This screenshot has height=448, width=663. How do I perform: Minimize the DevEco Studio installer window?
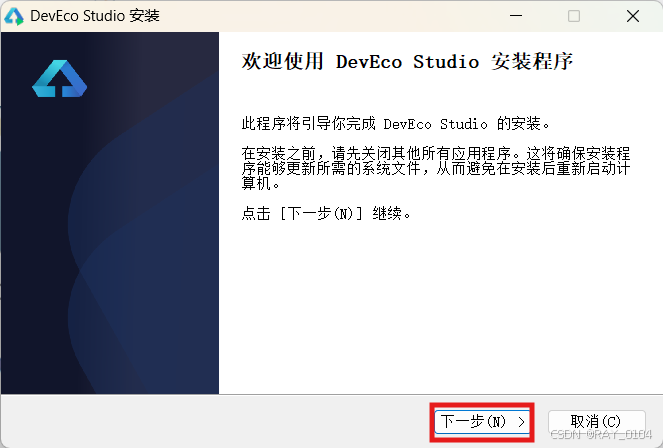516,16
